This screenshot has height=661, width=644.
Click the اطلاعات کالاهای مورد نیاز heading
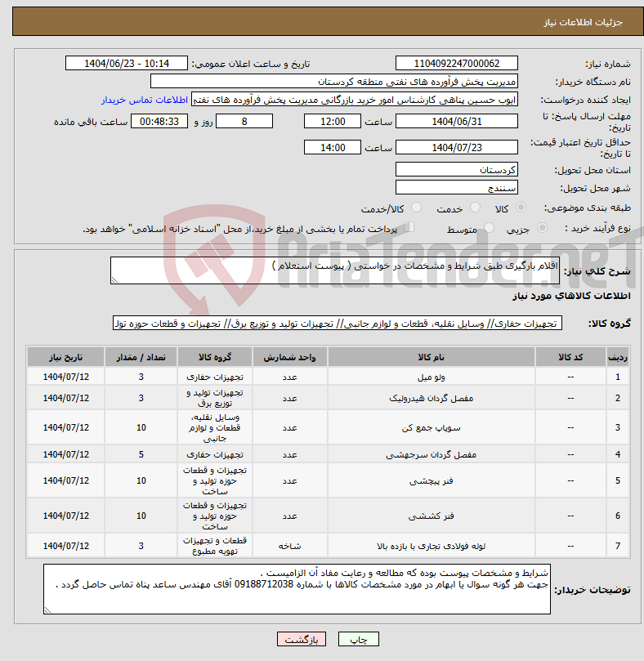click(x=571, y=296)
